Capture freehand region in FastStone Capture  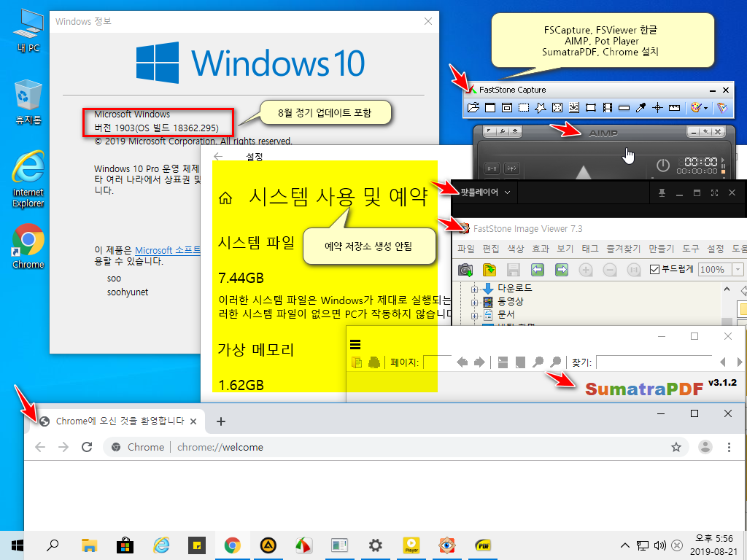coord(541,108)
